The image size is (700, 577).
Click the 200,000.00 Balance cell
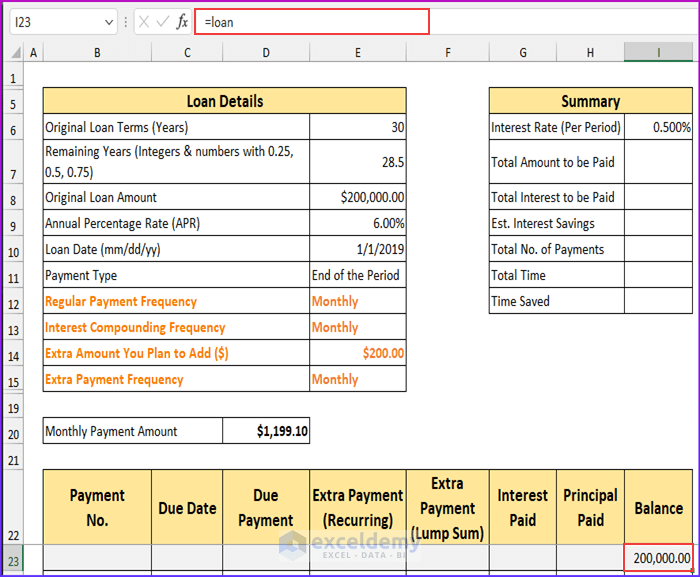pos(658,558)
